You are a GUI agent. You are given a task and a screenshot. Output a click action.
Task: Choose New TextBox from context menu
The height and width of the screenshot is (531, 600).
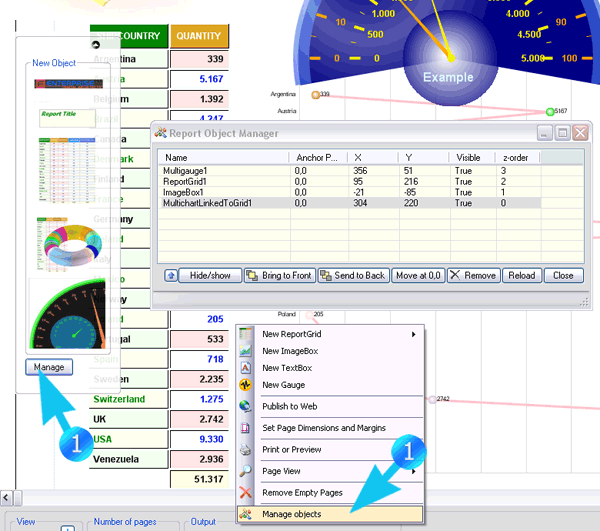(331, 368)
